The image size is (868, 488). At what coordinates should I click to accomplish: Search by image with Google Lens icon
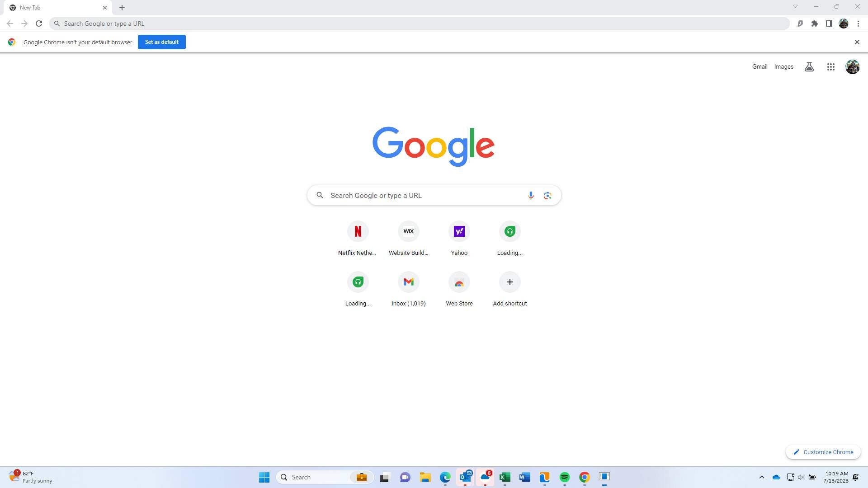click(x=547, y=195)
